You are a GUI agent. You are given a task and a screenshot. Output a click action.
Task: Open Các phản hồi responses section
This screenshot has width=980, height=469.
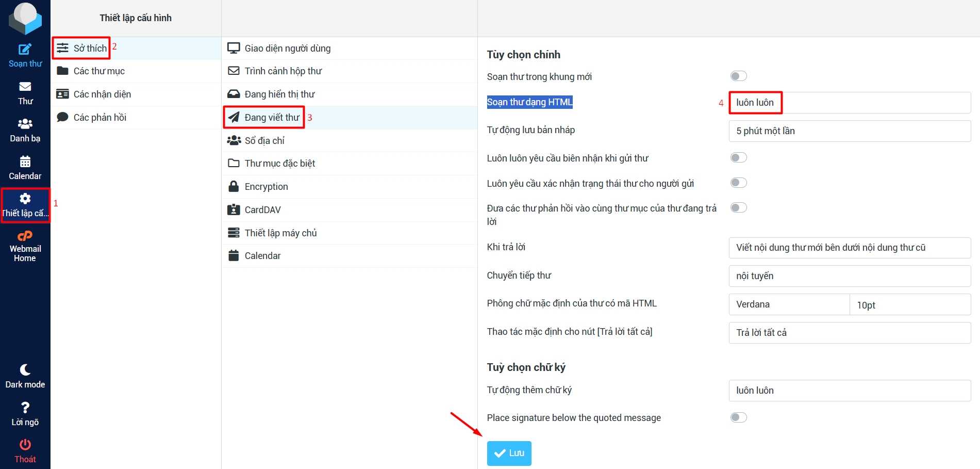(99, 118)
